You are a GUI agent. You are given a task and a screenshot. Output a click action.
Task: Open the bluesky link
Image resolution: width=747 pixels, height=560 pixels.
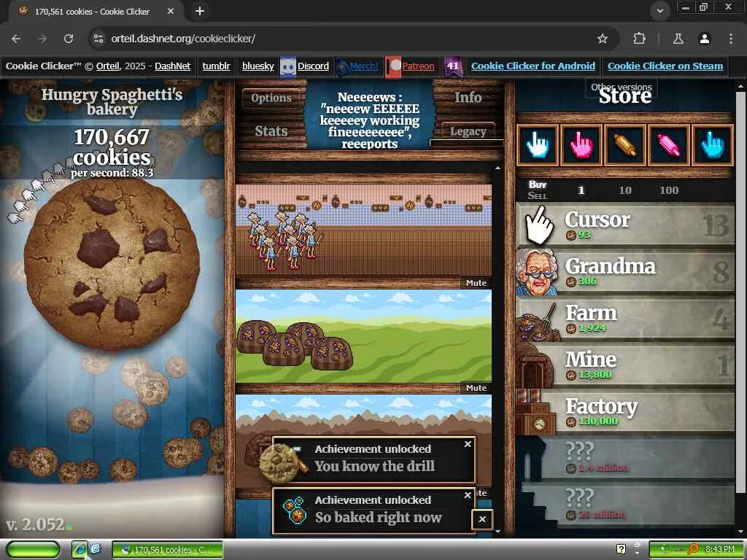tap(258, 66)
